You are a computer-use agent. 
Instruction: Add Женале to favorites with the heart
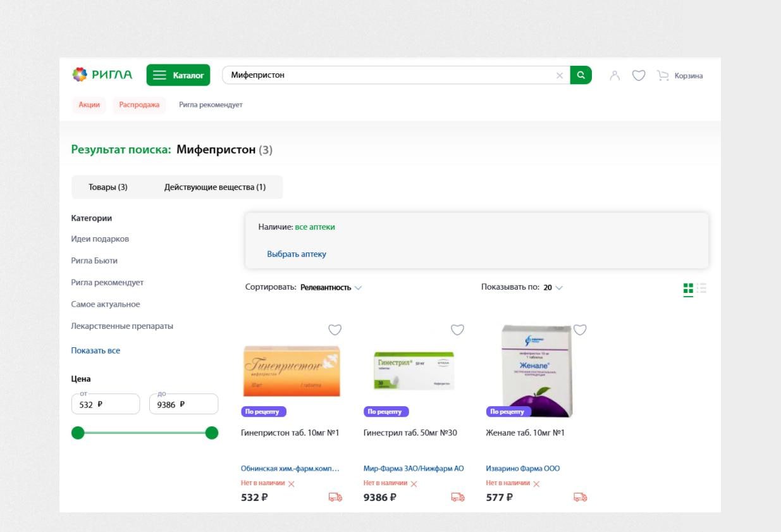[x=580, y=330]
